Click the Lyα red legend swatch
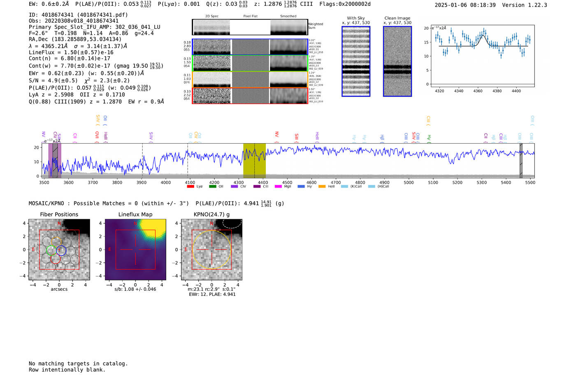 click(190, 186)
